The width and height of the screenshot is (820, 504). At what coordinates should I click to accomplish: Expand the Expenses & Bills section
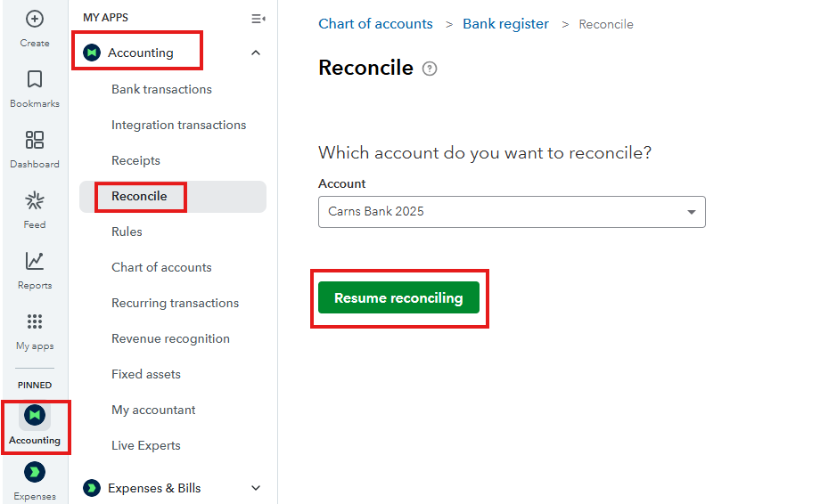pos(256,488)
